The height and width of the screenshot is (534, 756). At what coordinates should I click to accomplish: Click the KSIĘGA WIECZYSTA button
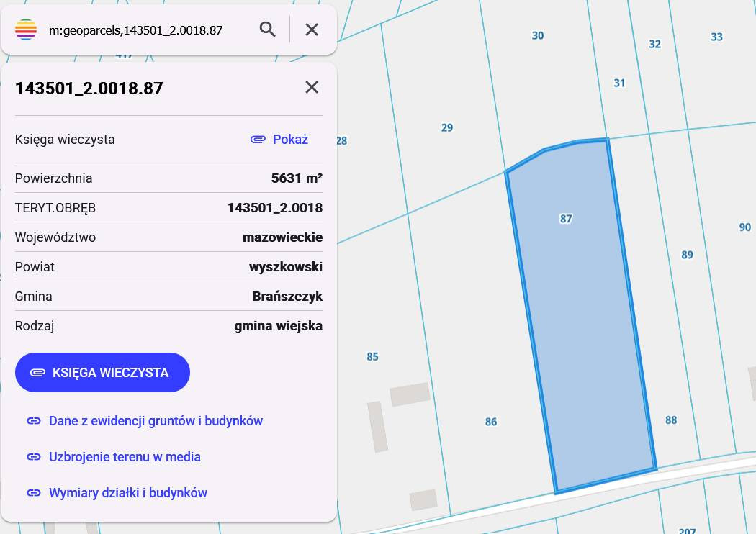[x=102, y=373]
